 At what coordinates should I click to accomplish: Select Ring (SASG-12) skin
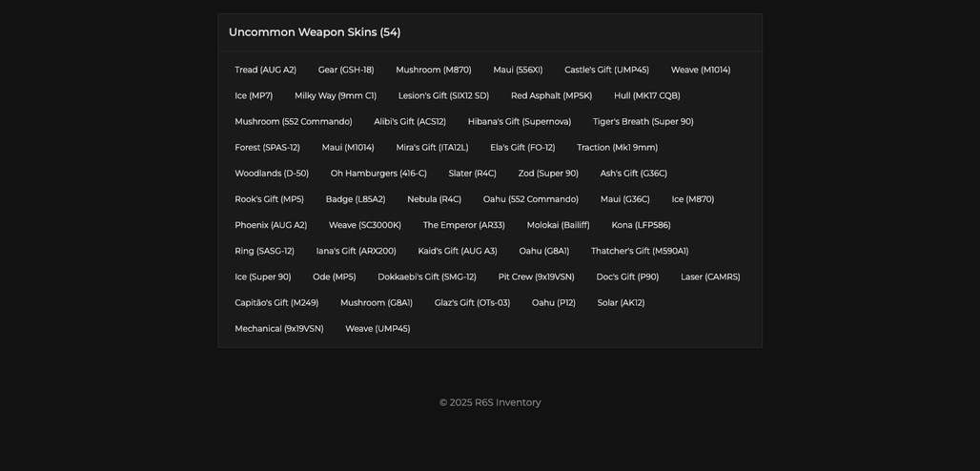[x=264, y=251]
